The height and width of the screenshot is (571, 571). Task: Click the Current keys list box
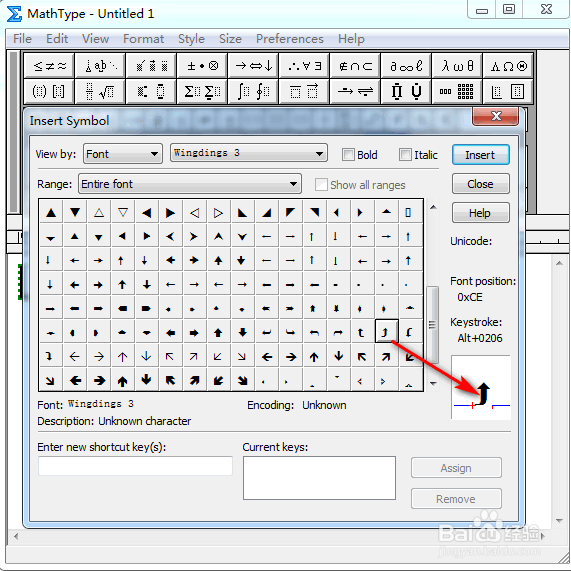point(319,478)
